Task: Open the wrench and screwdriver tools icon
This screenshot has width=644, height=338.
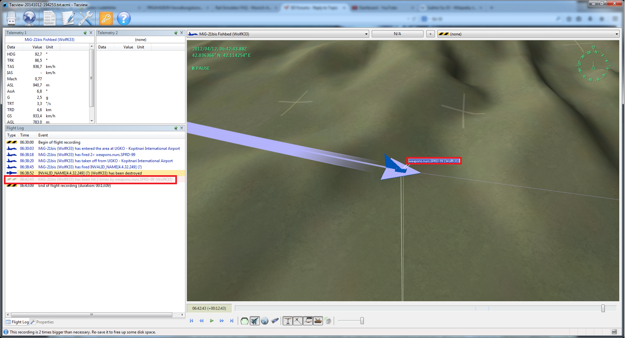Action: click(86, 19)
